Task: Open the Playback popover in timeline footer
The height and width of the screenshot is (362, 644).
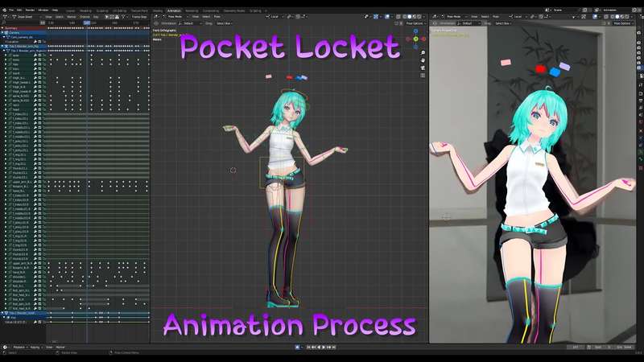Action: (x=19, y=348)
